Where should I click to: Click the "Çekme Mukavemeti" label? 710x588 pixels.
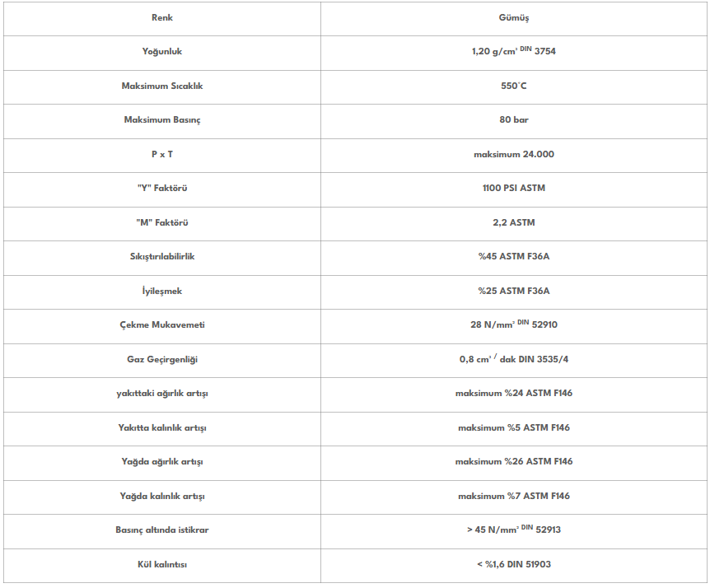tap(162, 324)
